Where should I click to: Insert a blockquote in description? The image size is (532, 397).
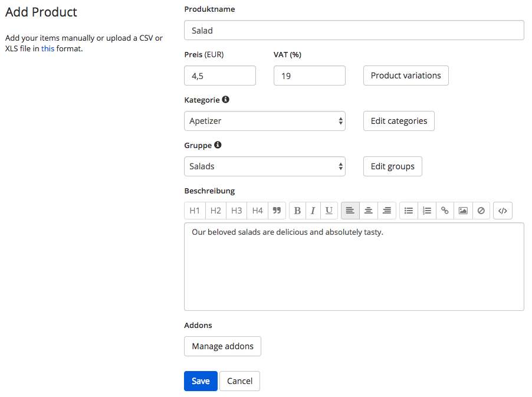277,211
